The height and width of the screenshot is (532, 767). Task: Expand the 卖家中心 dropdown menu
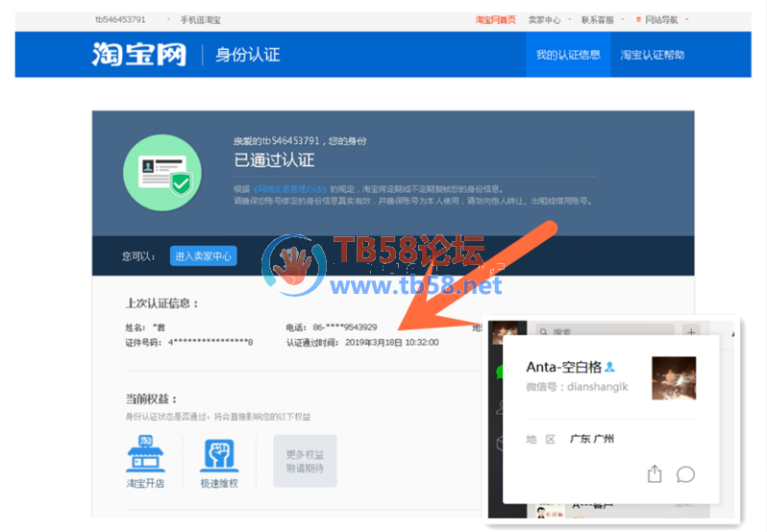click(x=548, y=19)
